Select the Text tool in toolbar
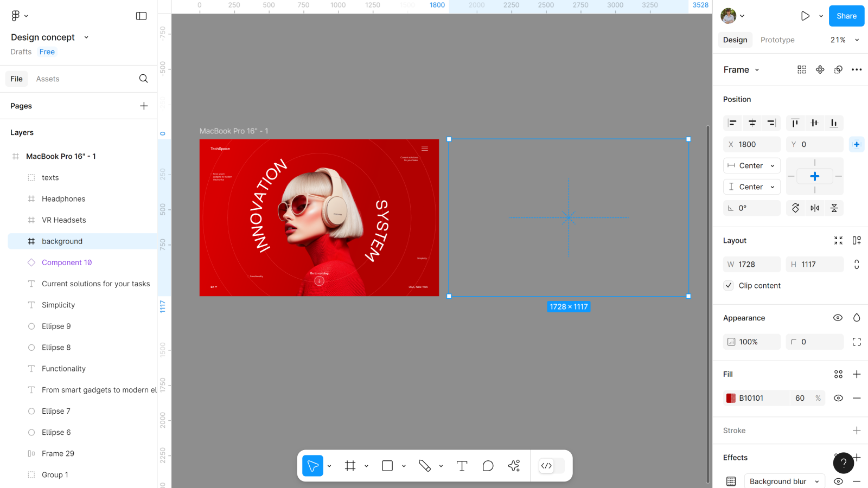 coord(462,466)
